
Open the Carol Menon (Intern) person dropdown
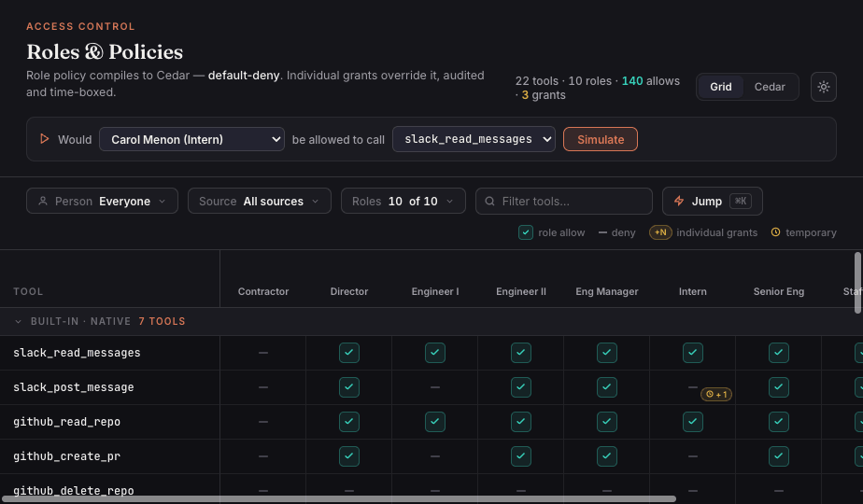191,139
